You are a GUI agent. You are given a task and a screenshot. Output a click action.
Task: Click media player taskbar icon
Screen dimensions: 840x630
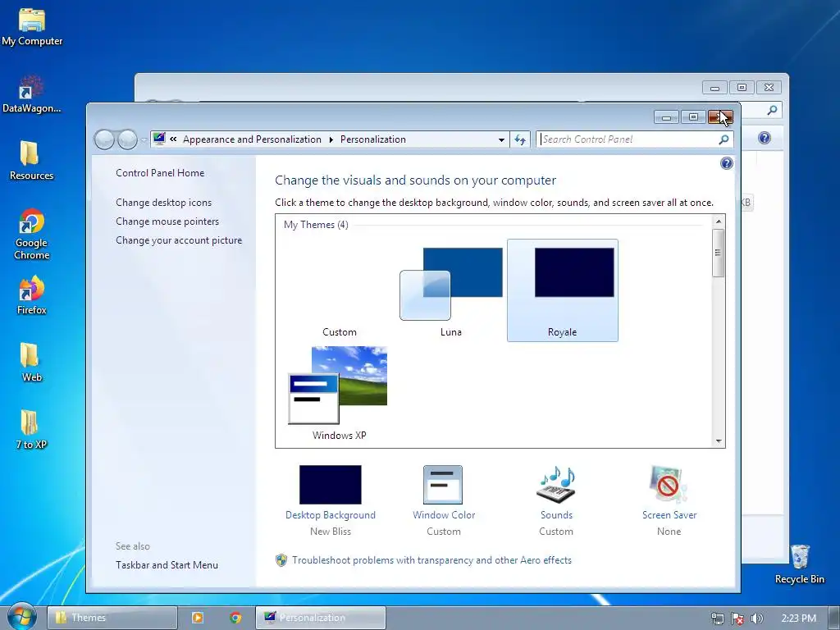(x=198, y=618)
